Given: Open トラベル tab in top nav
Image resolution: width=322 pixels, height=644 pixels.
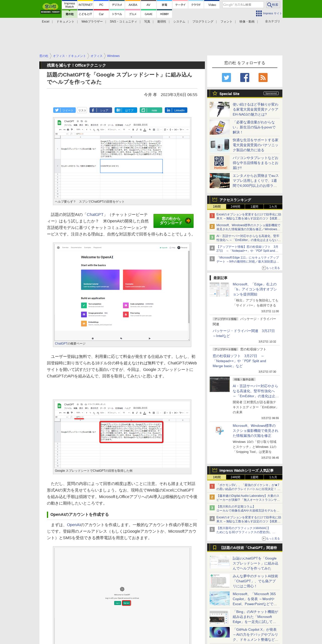Looking at the screenshot, I should (117, 14).
